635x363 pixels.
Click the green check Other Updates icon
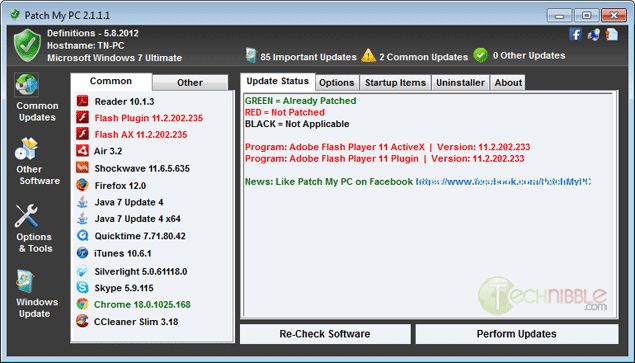(480, 55)
